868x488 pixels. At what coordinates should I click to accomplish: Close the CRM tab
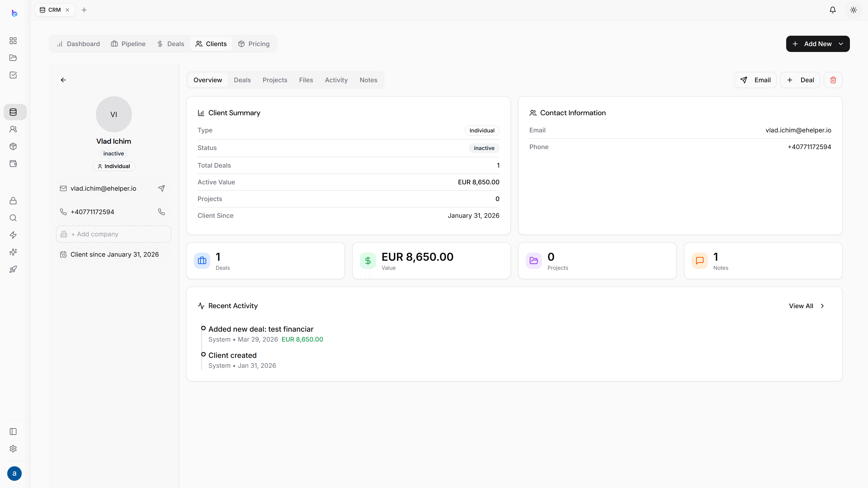[x=67, y=10]
